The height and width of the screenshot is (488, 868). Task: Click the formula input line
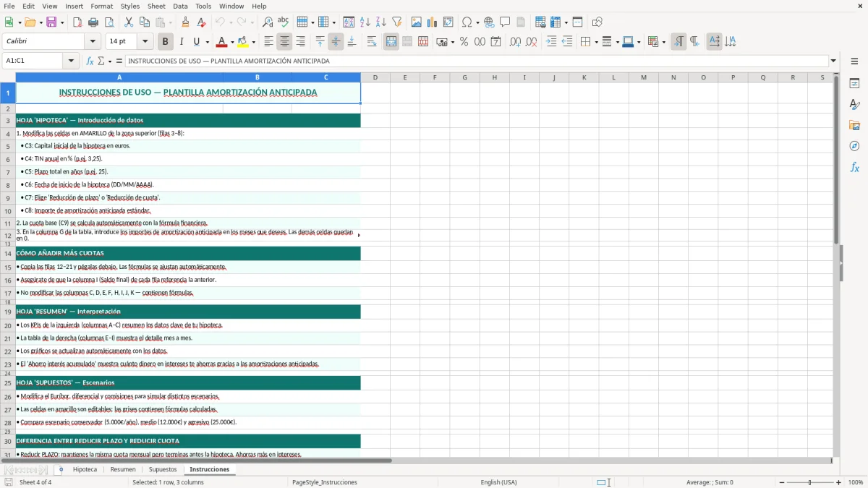point(477,61)
